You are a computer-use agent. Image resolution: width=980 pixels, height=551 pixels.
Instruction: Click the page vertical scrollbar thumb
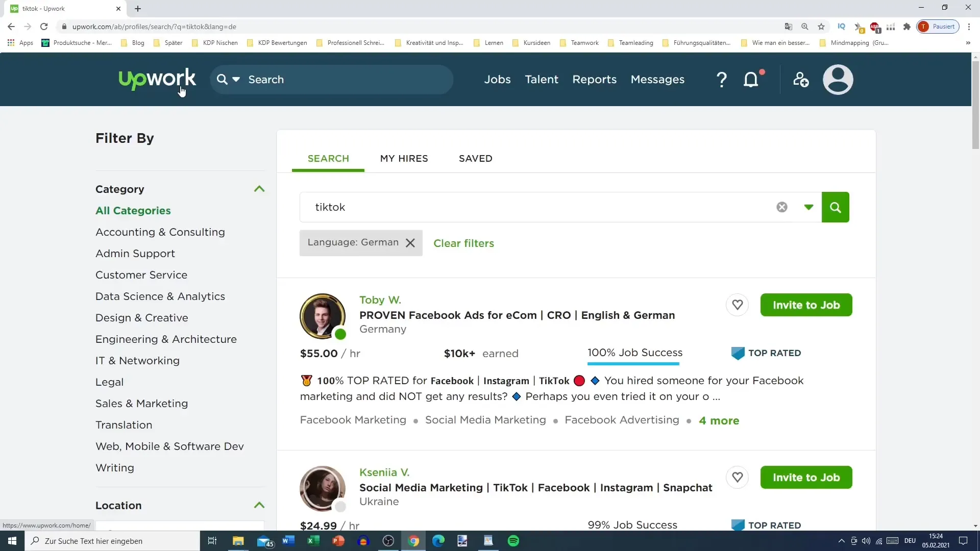975,105
